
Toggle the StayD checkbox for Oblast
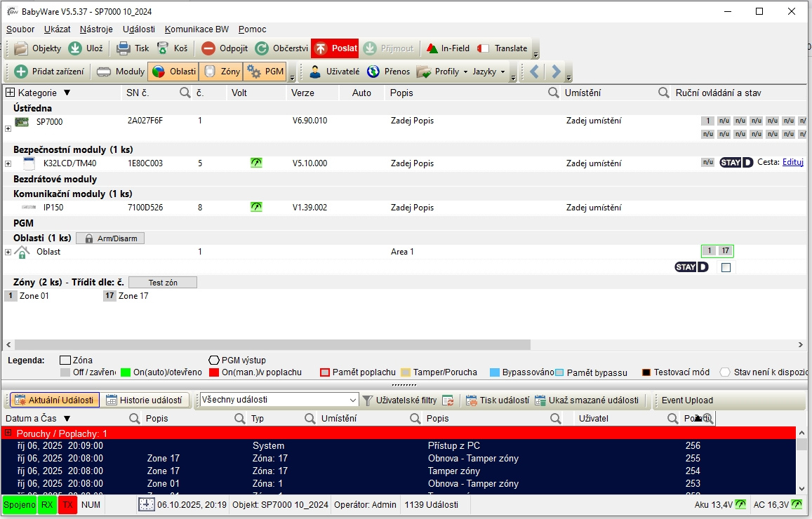click(x=726, y=267)
